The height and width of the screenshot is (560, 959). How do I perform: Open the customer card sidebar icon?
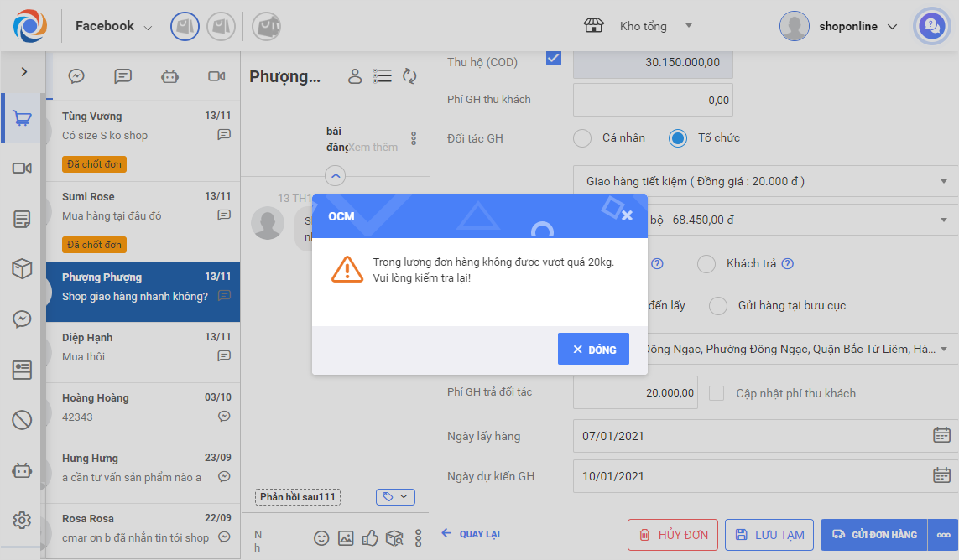pos(22,369)
